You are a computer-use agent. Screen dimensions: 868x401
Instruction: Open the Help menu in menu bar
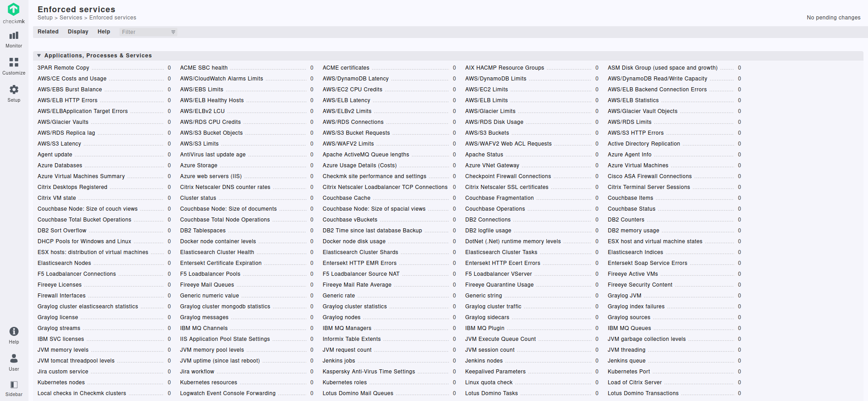tap(104, 32)
